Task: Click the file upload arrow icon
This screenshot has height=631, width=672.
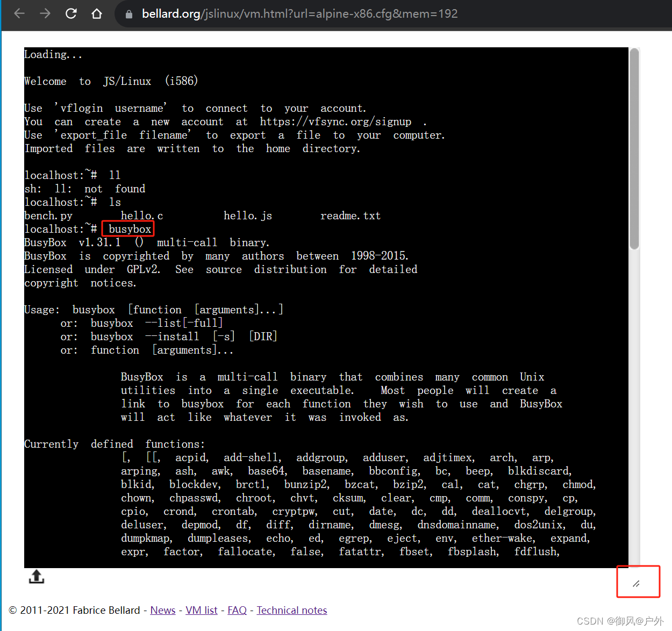Action: (x=36, y=576)
